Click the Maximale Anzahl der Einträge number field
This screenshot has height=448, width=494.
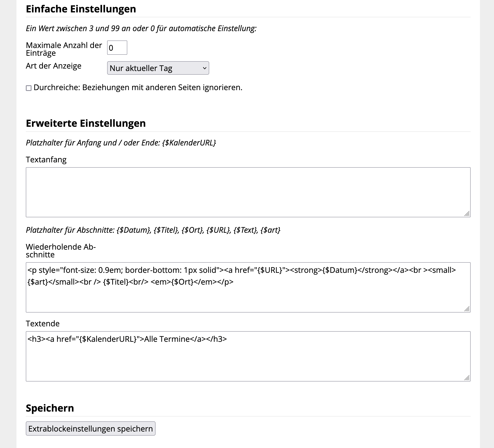pyautogui.click(x=117, y=48)
